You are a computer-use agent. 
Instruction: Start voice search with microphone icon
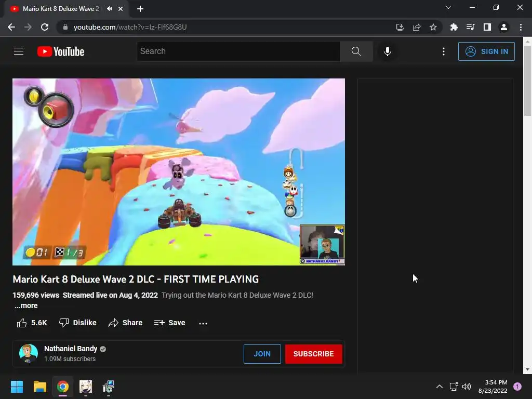pos(387,51)
